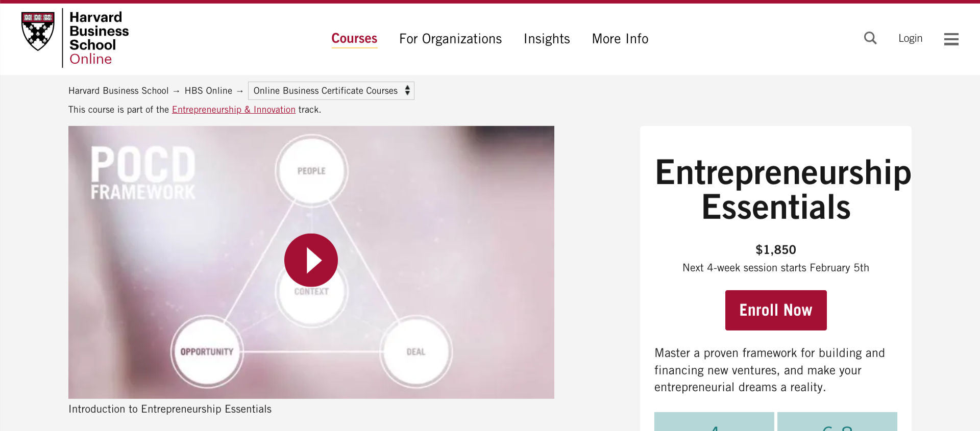The width and height of the screenshot is (980, 431).
Task: Click the Enroll Now button
Action: click(775, 310)
